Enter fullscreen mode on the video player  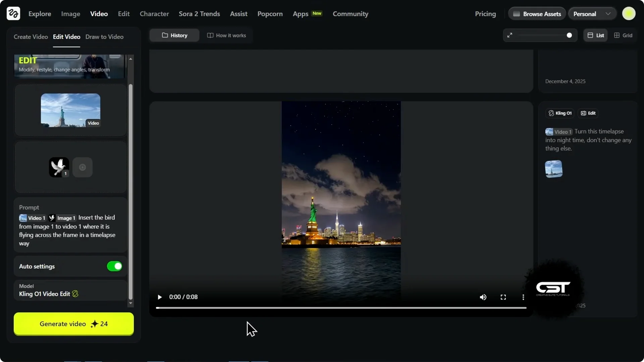click(503, 297)
